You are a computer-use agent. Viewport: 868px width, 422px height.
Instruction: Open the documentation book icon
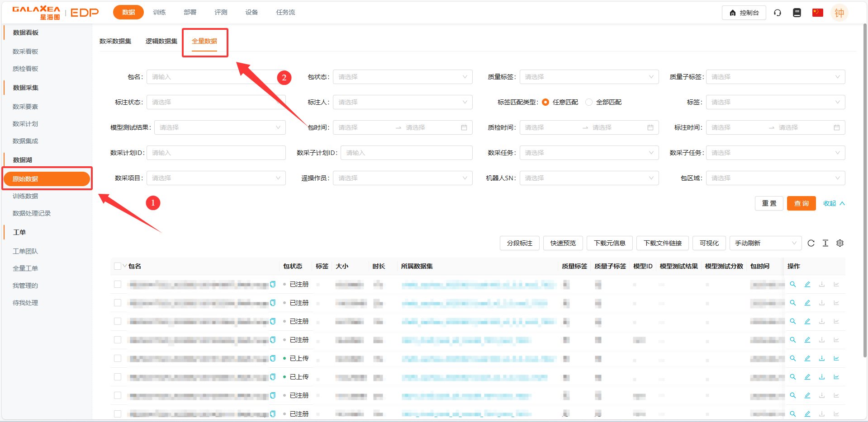point(797,13)
